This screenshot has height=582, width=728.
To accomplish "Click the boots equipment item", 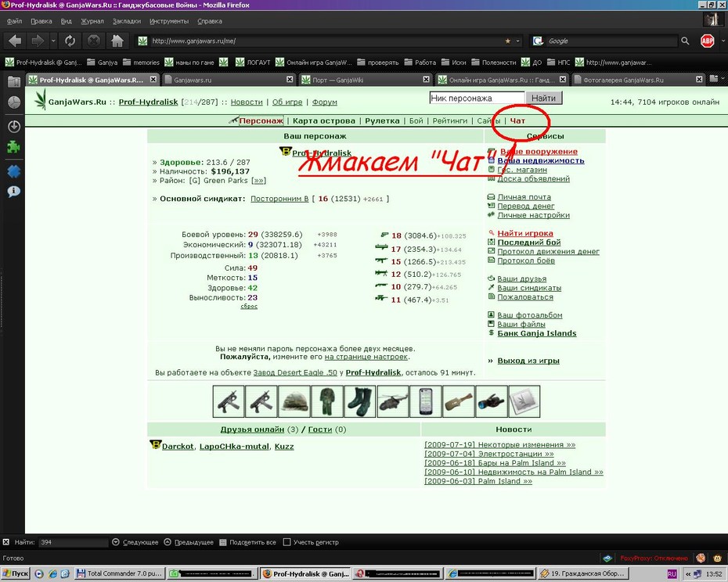I will [x=360, y=401].
